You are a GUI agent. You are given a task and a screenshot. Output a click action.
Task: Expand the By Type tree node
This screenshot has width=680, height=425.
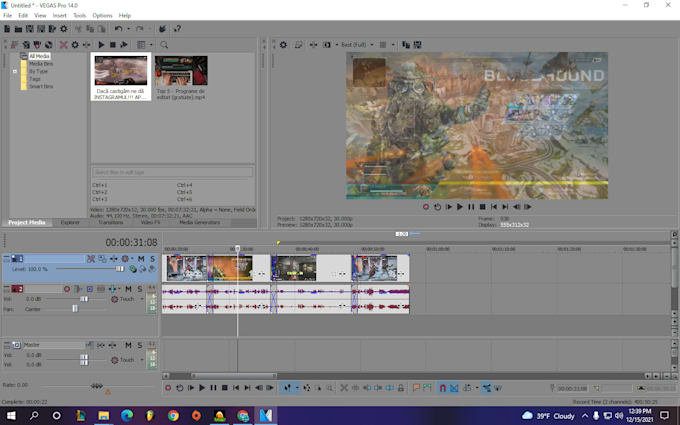(15, 71)
